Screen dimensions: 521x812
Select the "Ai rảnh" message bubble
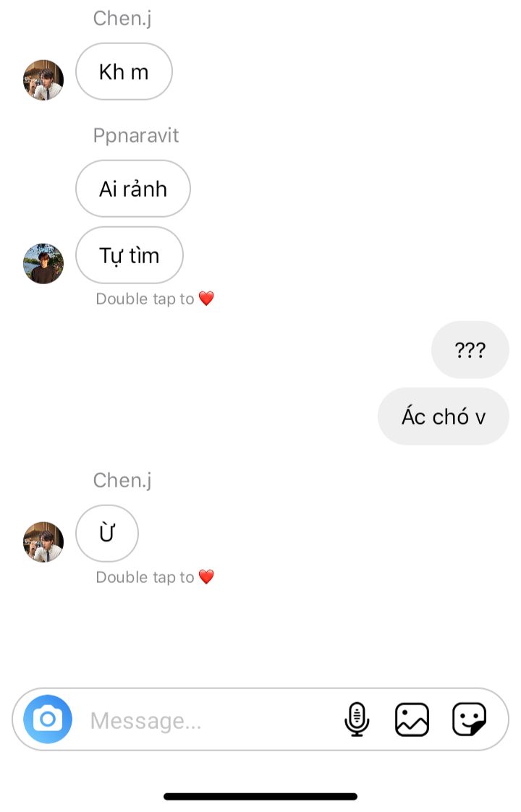pos(133,189)
